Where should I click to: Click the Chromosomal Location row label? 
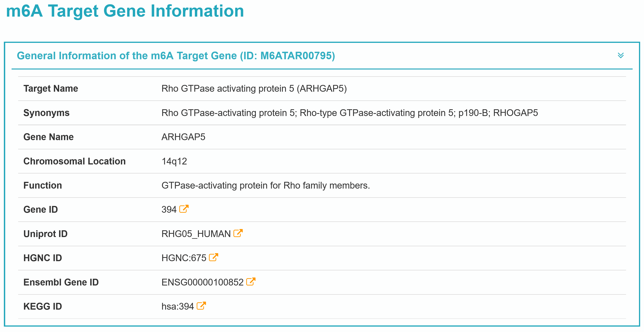(x=74, y=161)
